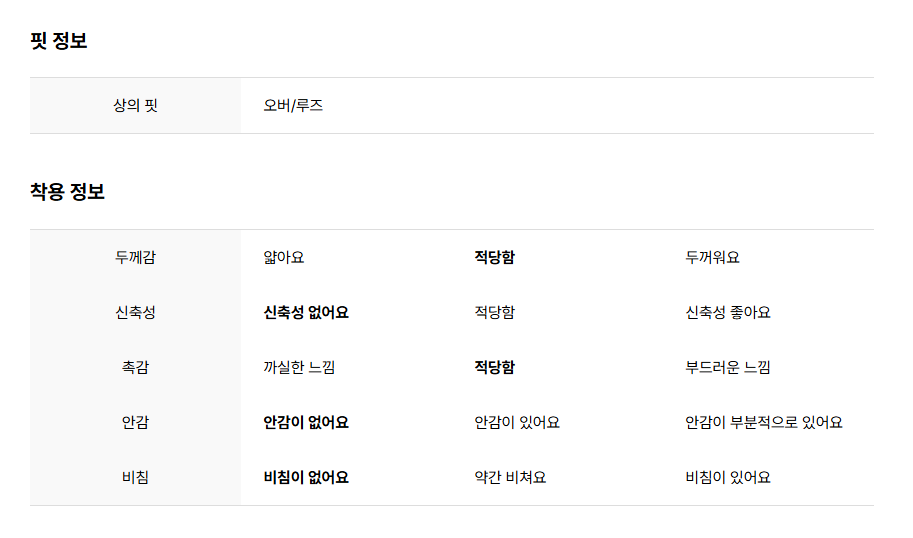Image resolution: width=913 pixels, height=538 pixels.
Task: Select the 신축성 좋아요 option
Action: tap(728, 313)
